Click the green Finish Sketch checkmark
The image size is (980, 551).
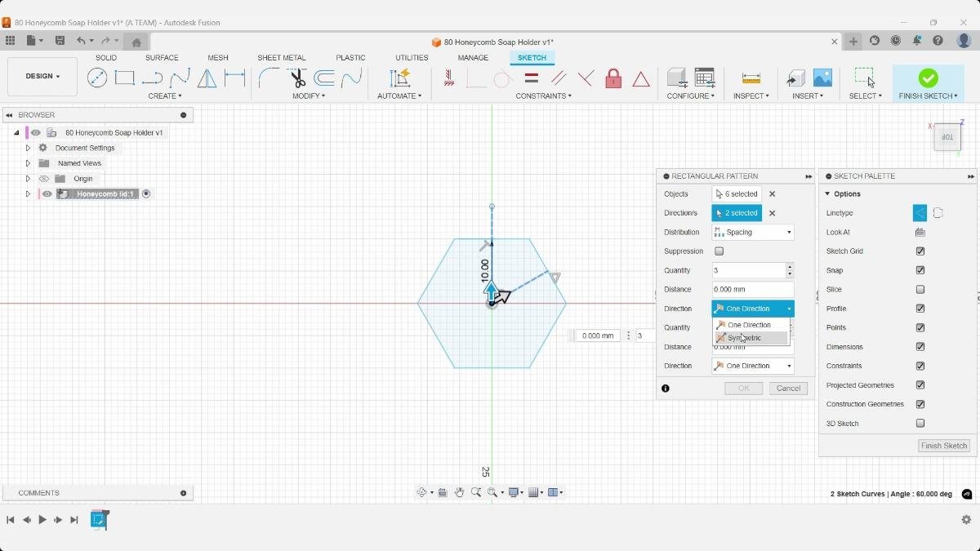pos(928,78)
